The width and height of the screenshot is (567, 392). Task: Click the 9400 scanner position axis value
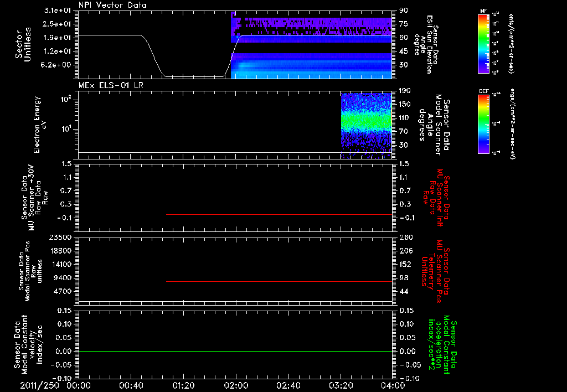tap(64, 278)
